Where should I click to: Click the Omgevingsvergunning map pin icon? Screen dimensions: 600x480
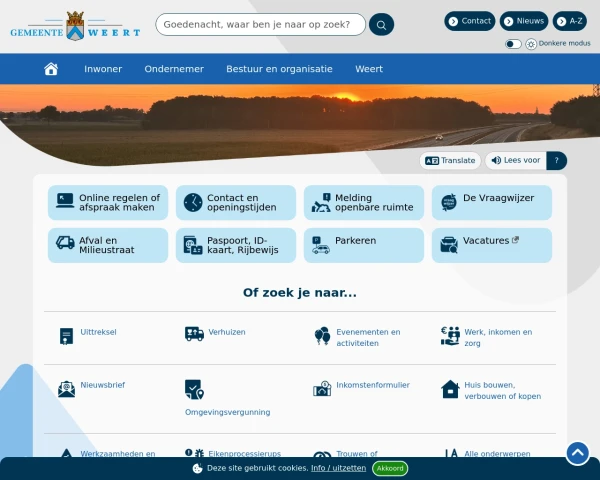194,389
